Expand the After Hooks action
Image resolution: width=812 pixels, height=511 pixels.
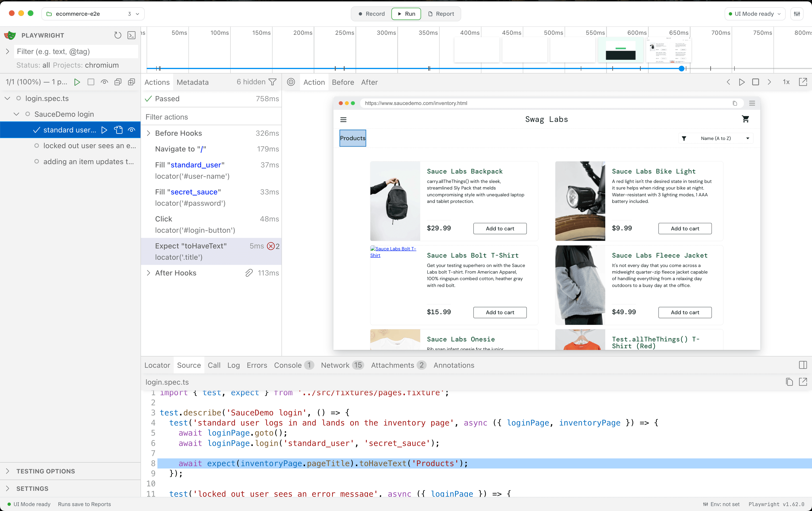pyautogui.click(x=148, y=273)
